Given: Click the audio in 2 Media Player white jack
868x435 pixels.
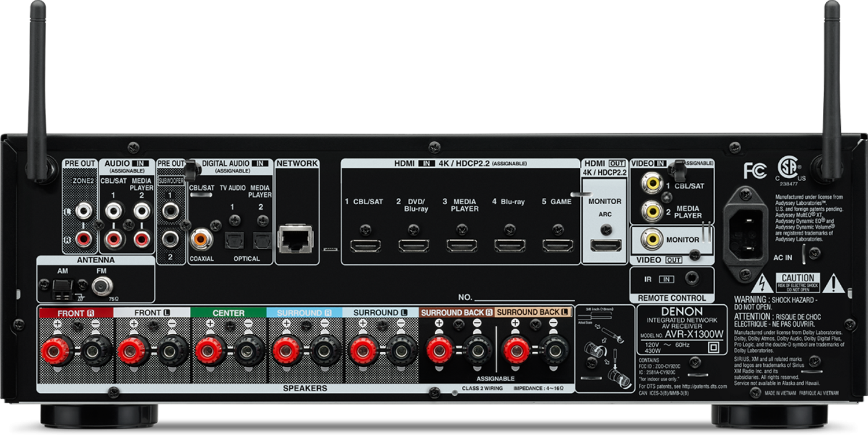Looking at the screenshot, I should coord(142,211).
